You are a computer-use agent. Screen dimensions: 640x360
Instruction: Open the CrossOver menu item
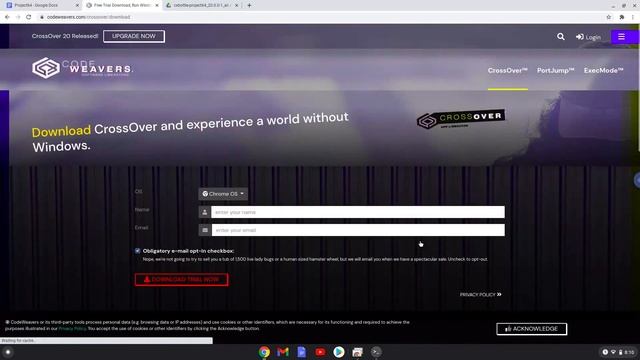[507, 71]
